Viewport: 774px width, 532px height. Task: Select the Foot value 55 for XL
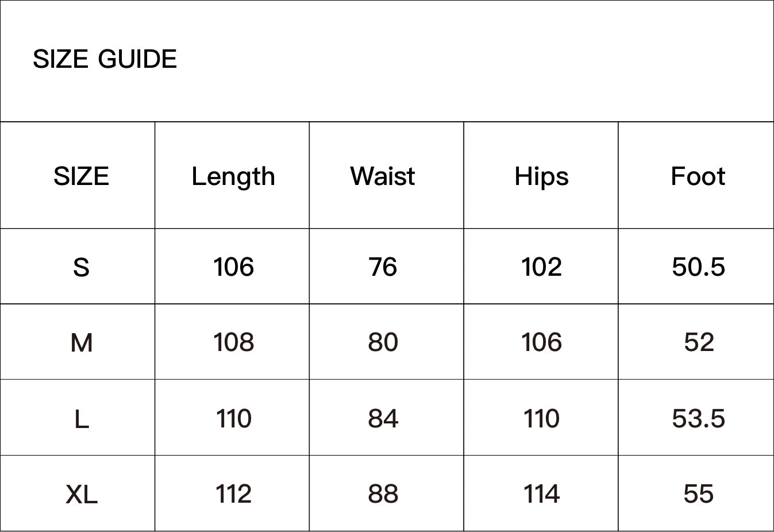point(698,494)
